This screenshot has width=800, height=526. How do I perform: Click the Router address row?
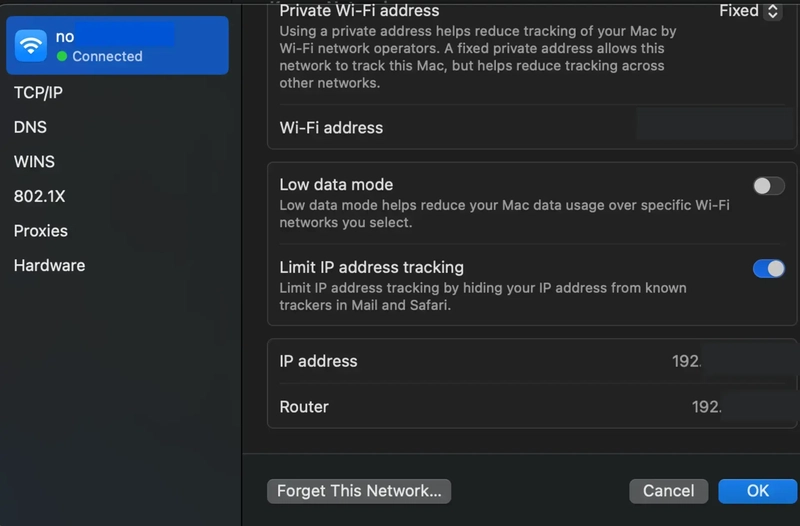tap(532, 407)
